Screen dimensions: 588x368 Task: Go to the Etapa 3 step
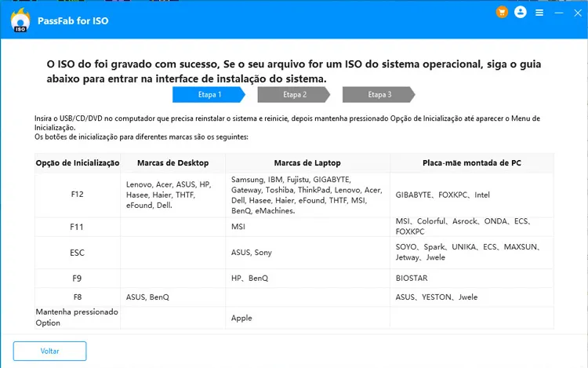click(379, 95)
